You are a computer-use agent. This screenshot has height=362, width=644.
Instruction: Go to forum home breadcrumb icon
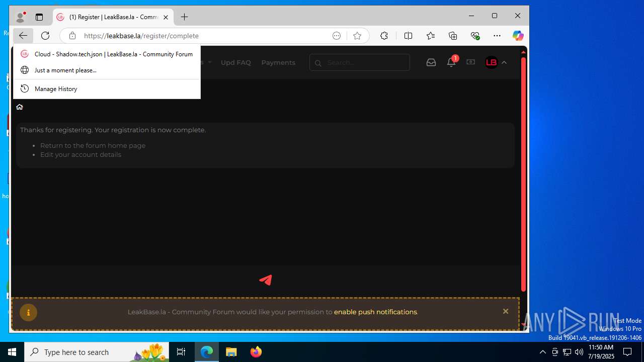pos(20,107)
